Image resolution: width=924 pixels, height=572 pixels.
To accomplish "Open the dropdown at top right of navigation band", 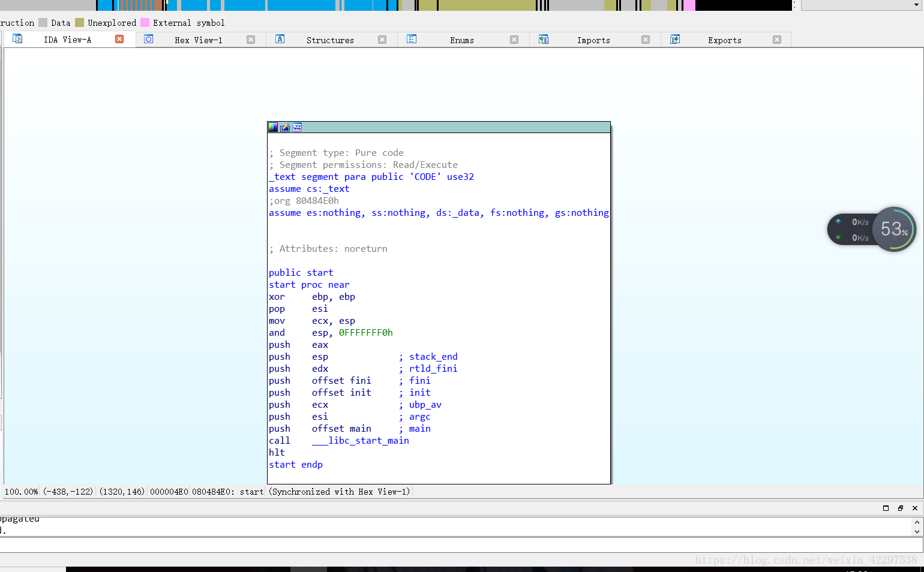I will 917,5.
